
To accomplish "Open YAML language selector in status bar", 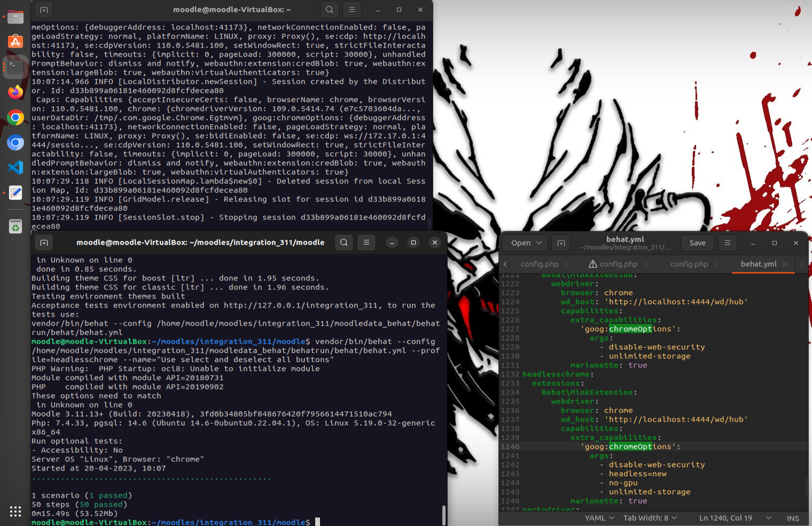I will click(599, 518).
